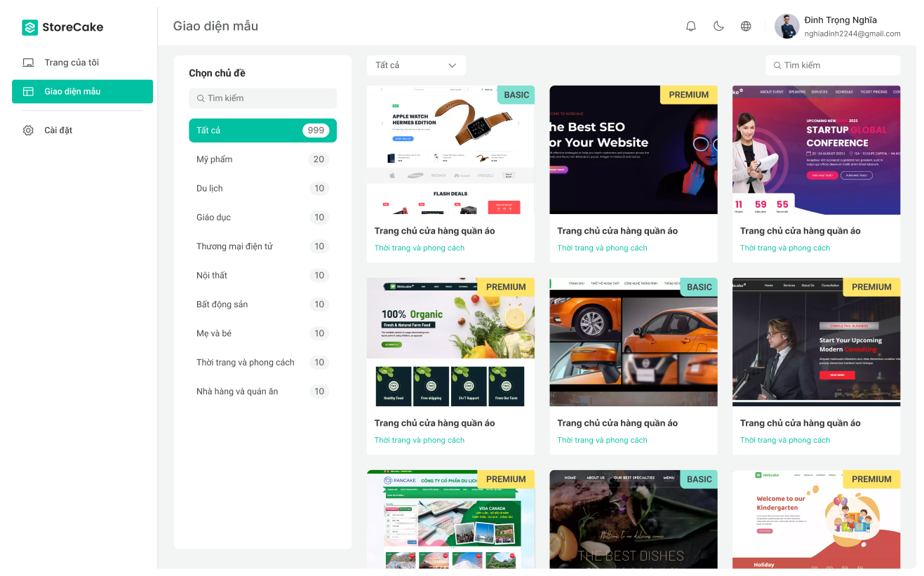Viewport: 924px width, 576px height.
Task: Click the magnifier icon in the top-right search
Action: [x=777, y=65]
